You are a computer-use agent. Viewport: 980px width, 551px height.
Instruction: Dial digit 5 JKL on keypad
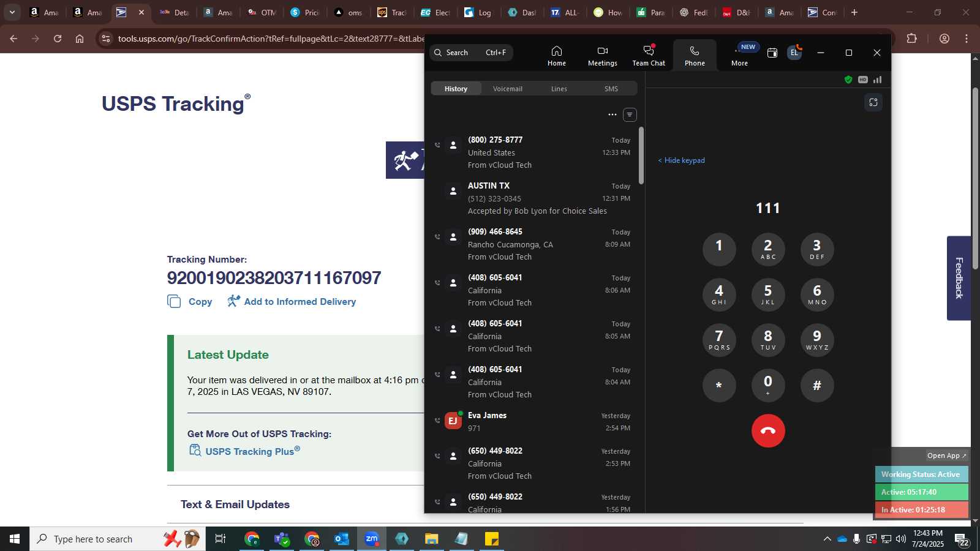click(768, 294)
